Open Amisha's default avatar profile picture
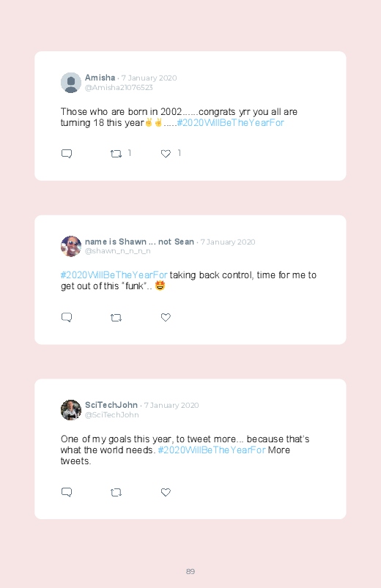The image size is (381, 588). pyautogui.click(x=71, y=83)
